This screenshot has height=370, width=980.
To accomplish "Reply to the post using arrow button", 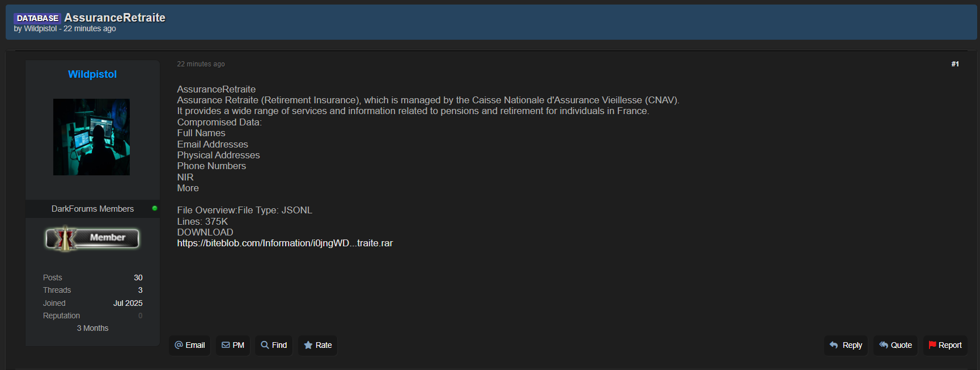I will point(846,345).
